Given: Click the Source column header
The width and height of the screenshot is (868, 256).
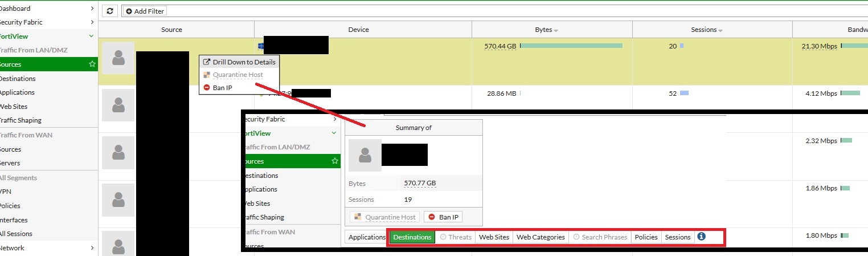Looking at the screenshot, I should point(171,30).
